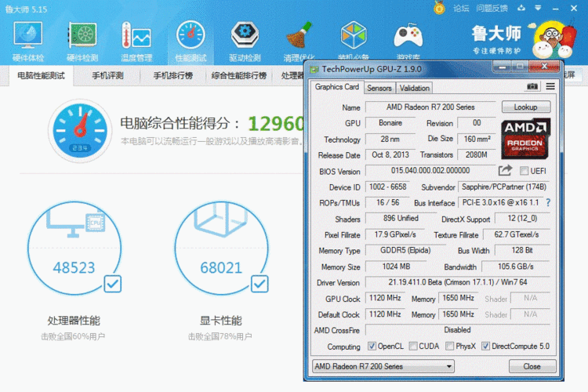The image size is (588, 392).
Task: Click the overall score 12960 value
Action: (x=276, y=123)
